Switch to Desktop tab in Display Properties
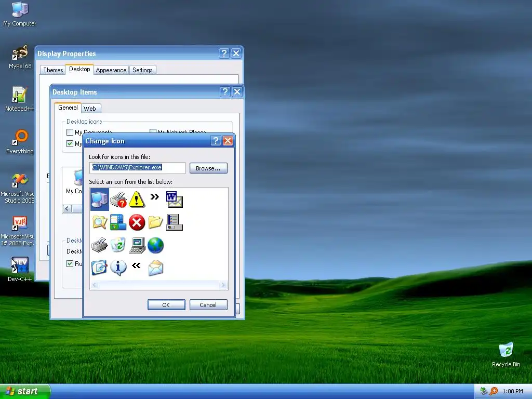The image size is (532, 399). (79, 69)
